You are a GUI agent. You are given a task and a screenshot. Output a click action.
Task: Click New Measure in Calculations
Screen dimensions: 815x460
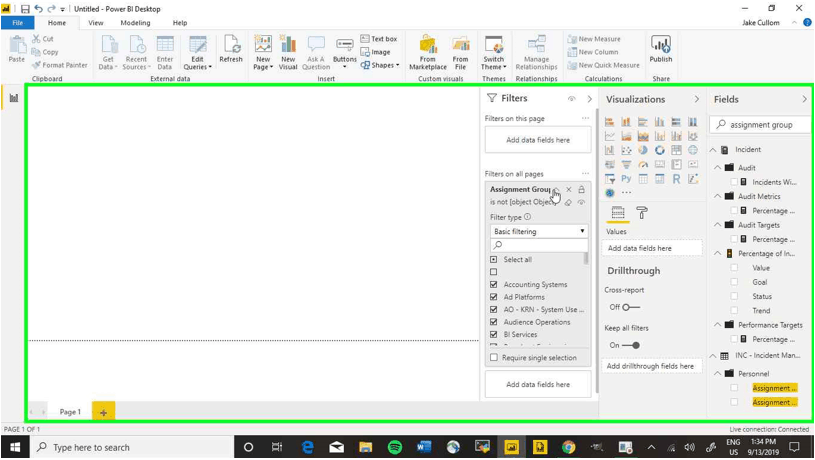point(594,39)
